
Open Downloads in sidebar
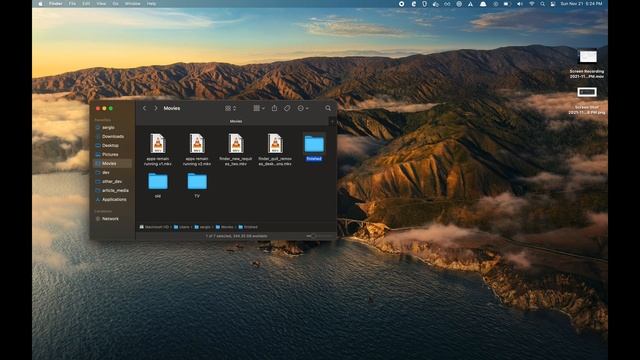point(113,136)
